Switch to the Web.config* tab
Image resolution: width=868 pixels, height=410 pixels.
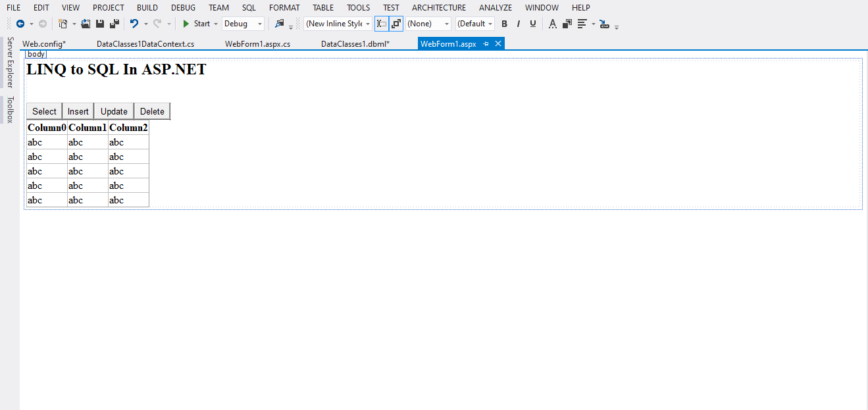click(x=44, y=44)
